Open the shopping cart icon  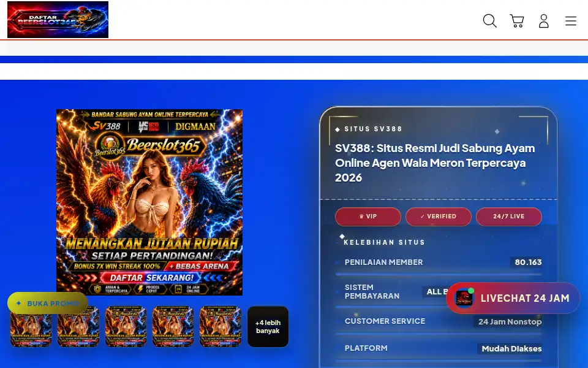517,21
